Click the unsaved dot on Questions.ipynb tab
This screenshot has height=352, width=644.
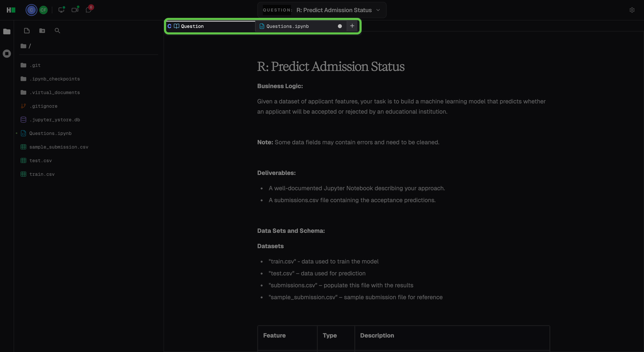339,26
